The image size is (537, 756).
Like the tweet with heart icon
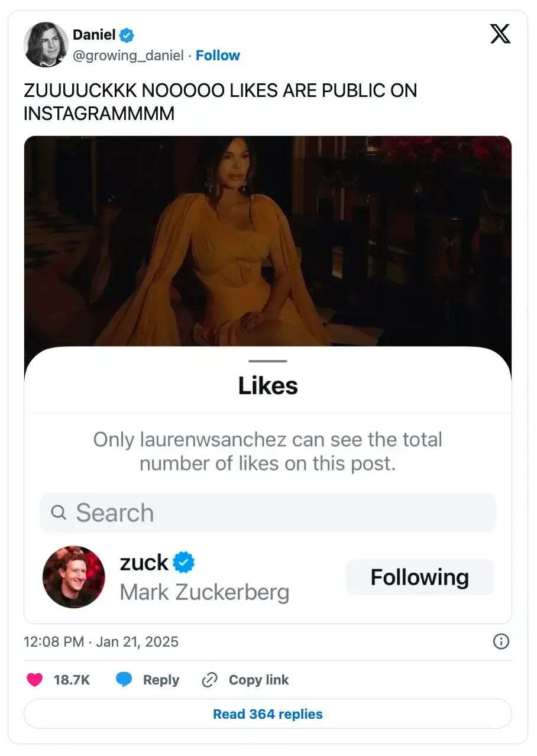[x=35, y=680]
